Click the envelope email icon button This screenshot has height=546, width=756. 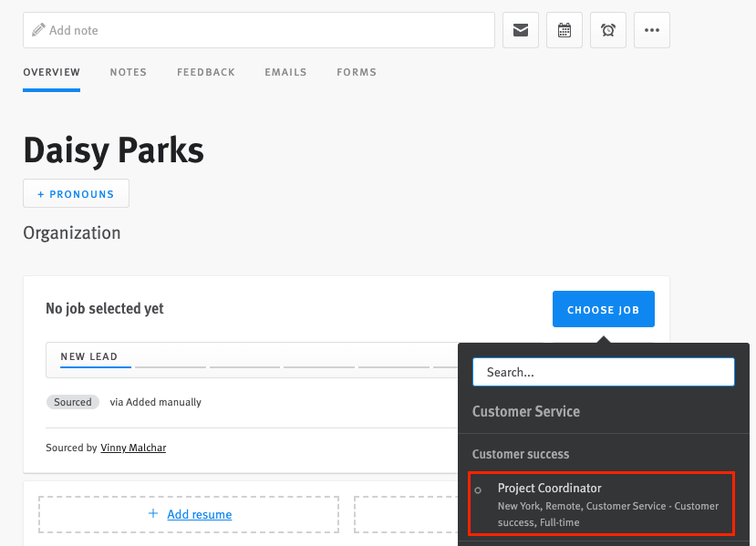pyautogui.click(x=521, y=30)
